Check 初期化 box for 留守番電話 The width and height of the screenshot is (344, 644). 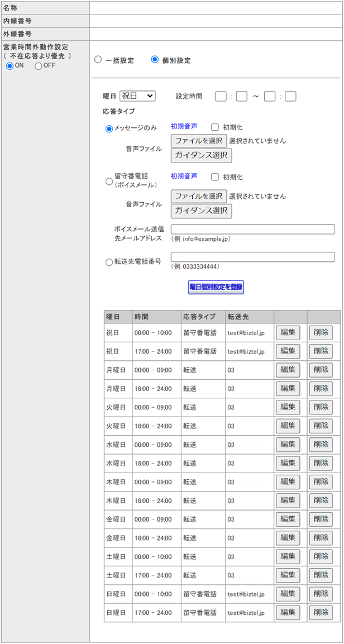[x=215, y=177]
